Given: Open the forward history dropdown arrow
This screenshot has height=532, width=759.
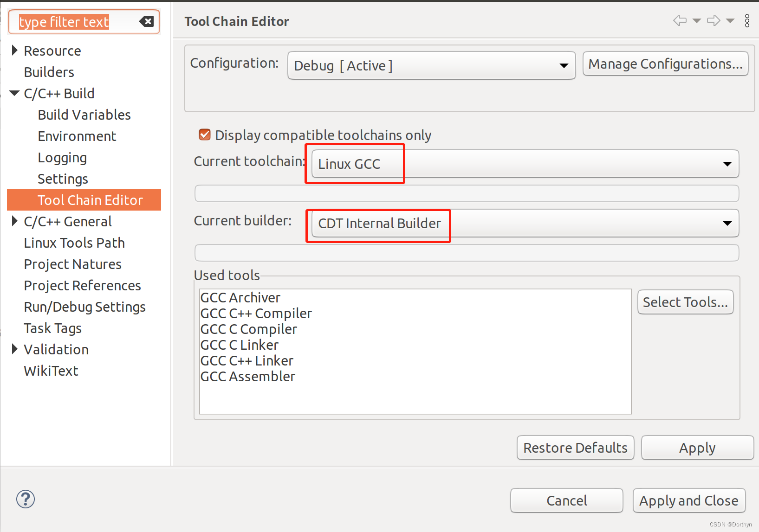Looking at the screenshot, I should [730, 21].
